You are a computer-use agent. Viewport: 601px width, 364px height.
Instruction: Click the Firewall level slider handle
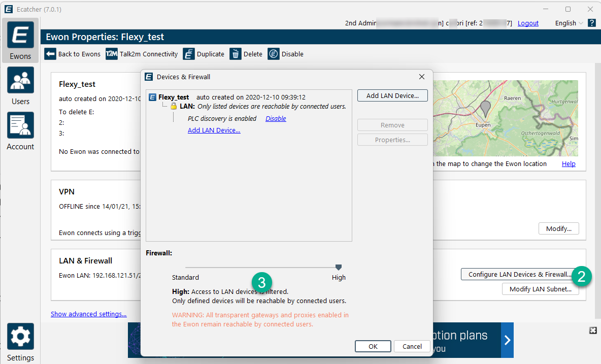click(x=339, y=267)
